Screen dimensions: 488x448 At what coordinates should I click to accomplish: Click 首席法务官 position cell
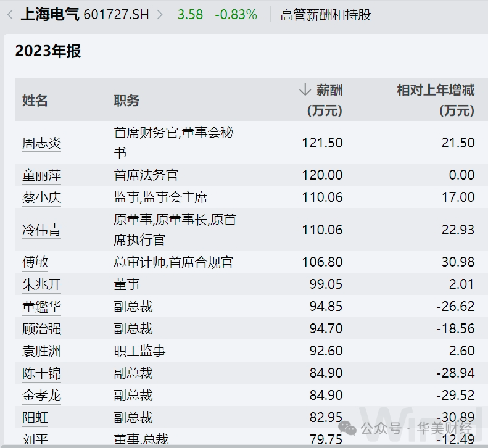coord(146,175)
